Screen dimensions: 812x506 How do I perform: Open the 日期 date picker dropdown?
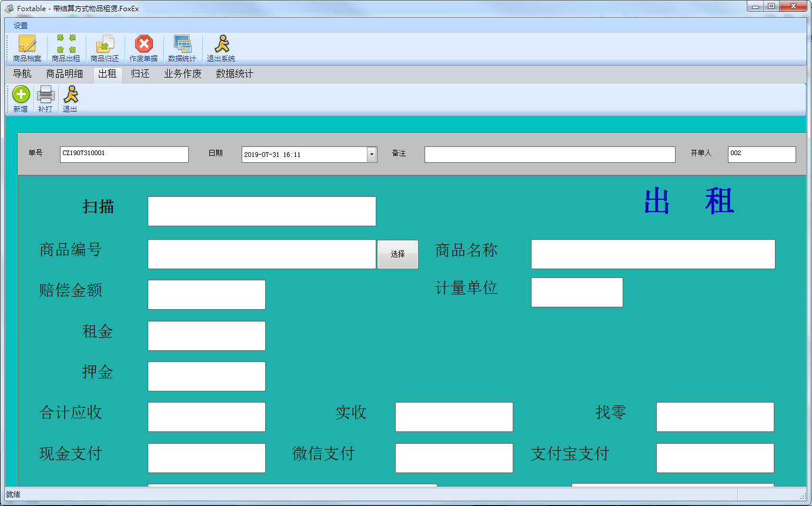(x=372, y=154)
